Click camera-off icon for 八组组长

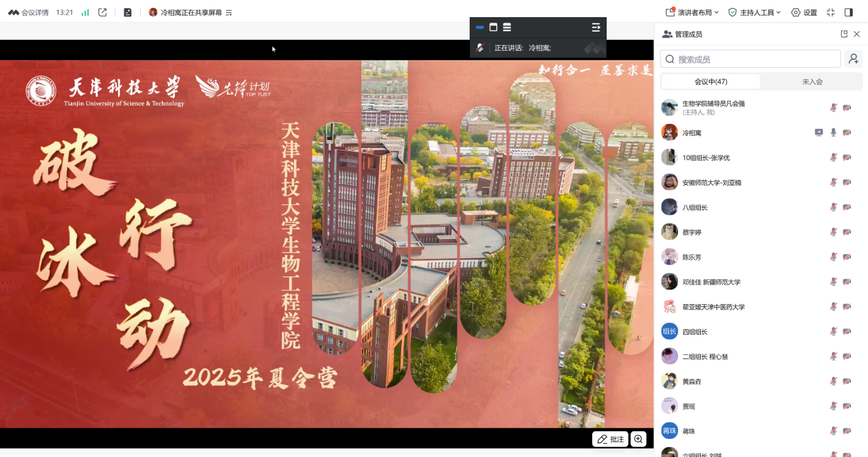point(847,207)
